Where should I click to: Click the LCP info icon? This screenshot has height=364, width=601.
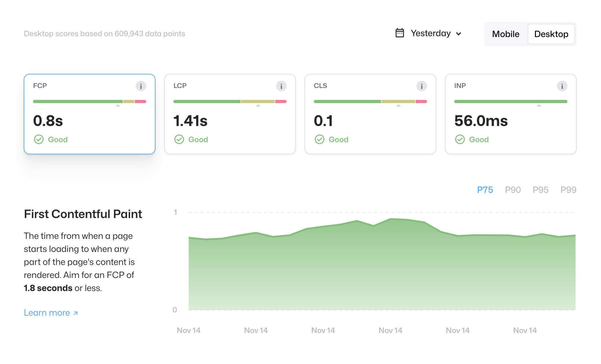tap(281, 86)
